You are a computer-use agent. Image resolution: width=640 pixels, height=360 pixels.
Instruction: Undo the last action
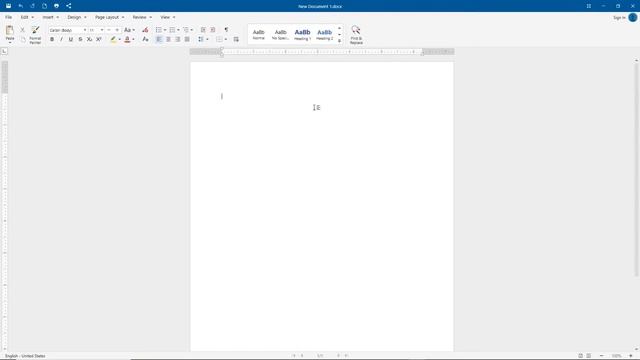[20, 6]
